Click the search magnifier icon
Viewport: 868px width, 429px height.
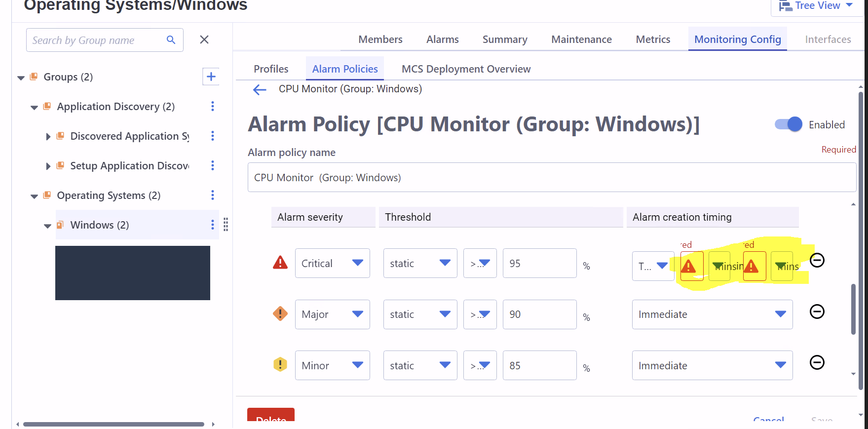click(171, 40)
